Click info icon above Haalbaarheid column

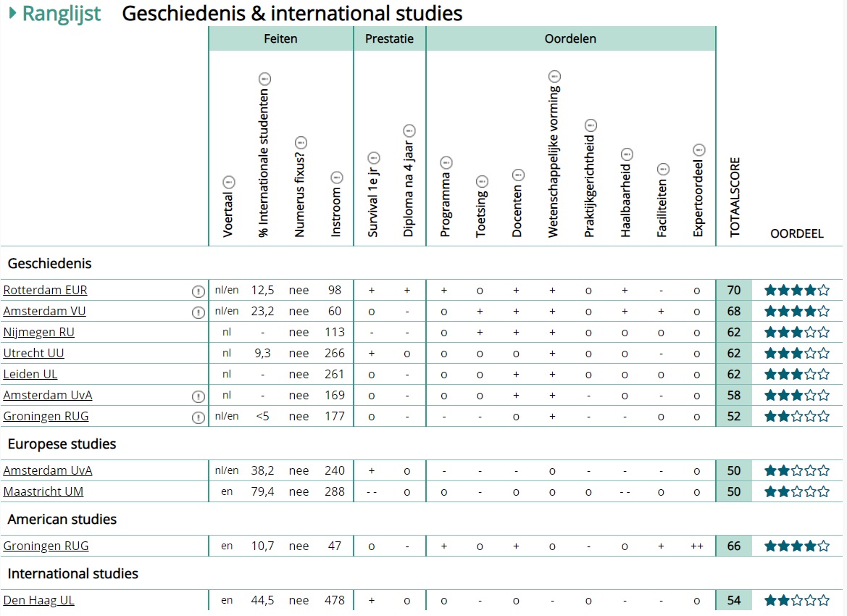tap(627, 154)
